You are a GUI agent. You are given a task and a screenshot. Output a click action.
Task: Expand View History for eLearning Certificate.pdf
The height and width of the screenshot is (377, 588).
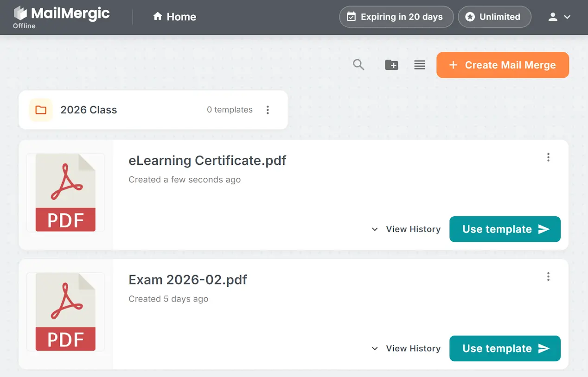[406, 229]
